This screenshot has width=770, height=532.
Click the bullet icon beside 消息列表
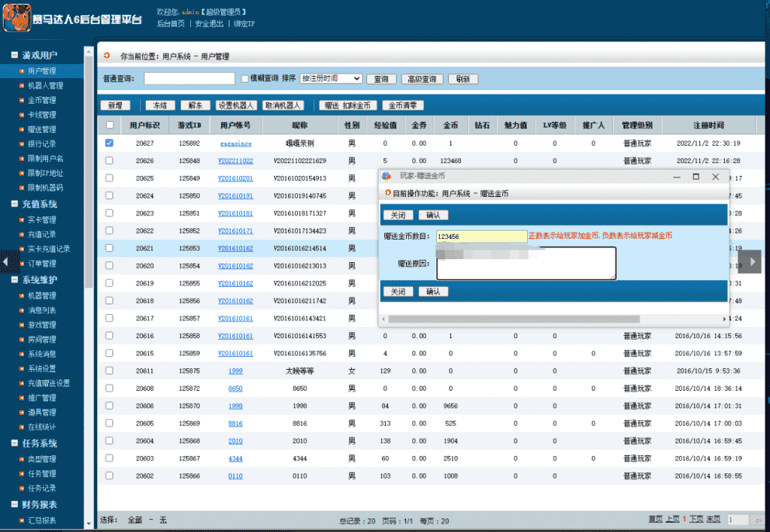pyautogui.click(x=21, y=310)
